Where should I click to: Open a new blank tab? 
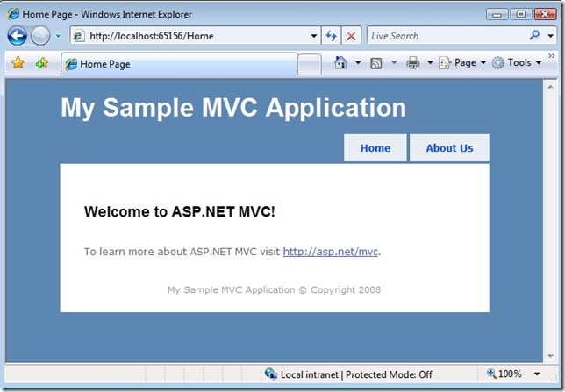pos(310,65)
